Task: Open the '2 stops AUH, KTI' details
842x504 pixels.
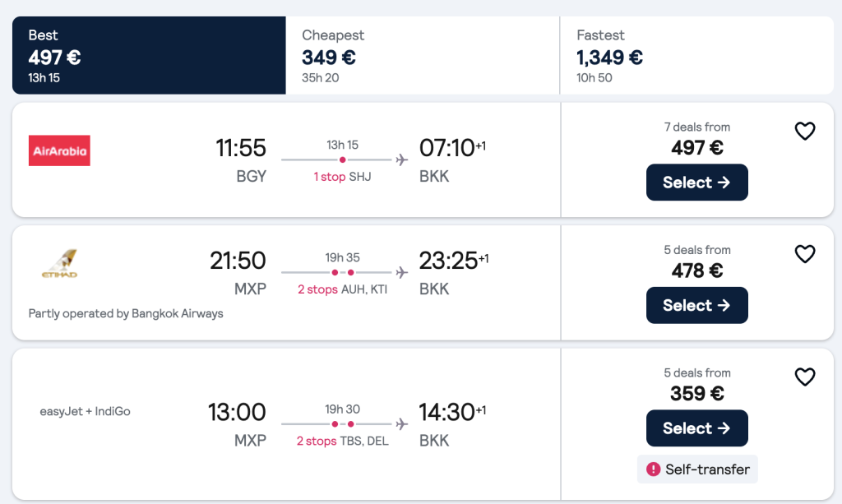Action: 342,289
